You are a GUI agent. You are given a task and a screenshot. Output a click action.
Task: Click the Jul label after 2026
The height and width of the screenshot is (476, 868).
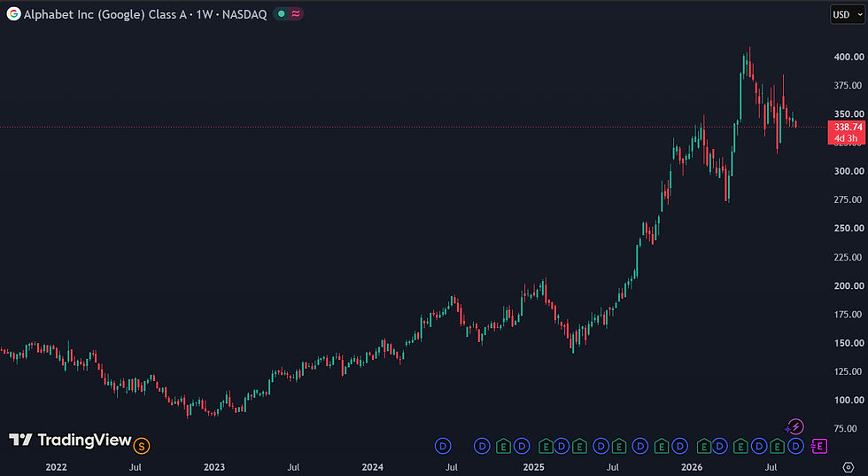coord(771,467)
